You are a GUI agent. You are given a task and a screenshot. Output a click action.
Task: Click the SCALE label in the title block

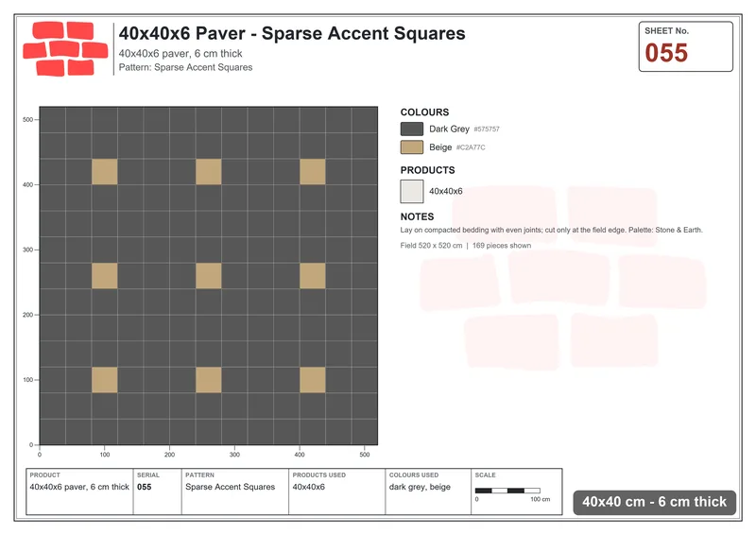point(485,475)
